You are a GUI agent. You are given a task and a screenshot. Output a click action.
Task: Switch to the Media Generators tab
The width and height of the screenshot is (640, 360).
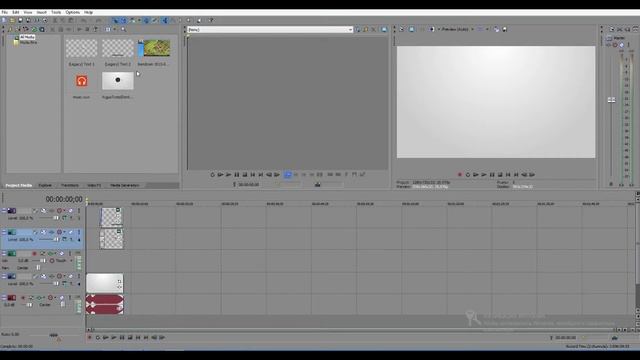[x=124, y=185]
